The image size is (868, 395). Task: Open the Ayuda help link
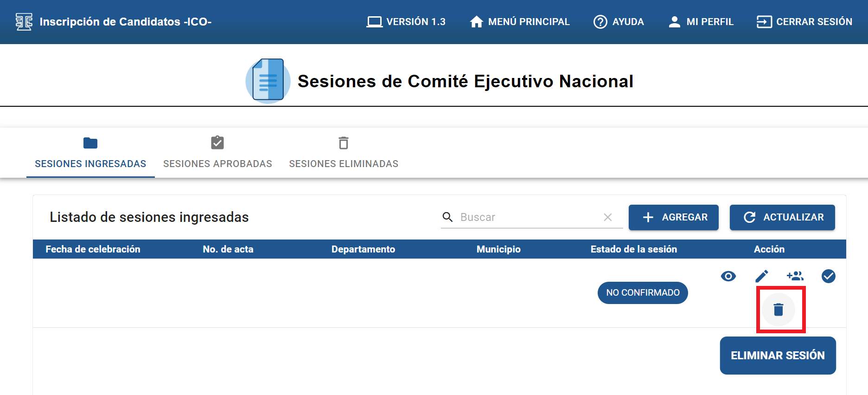pyautogui.click(x=619, y=22)
